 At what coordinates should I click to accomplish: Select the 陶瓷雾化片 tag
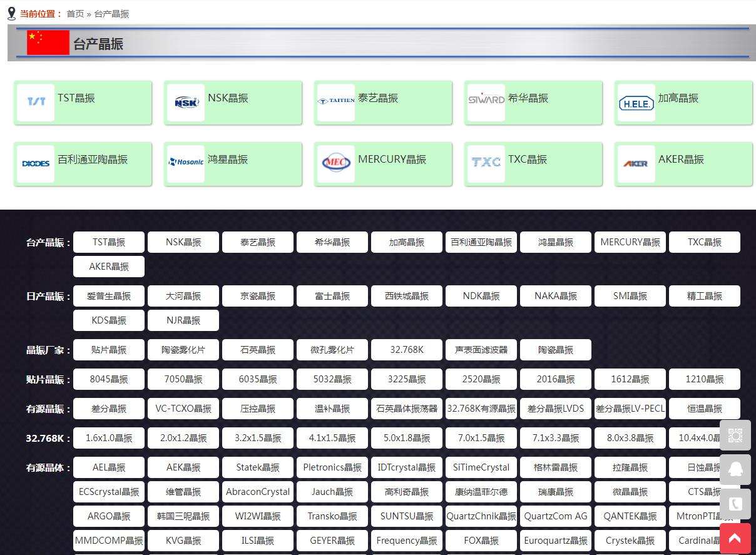click(x=183, y=350)
